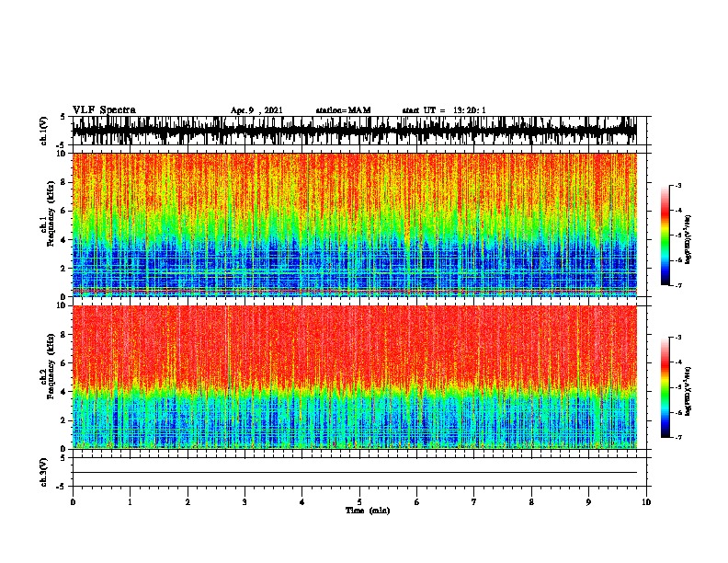Click the 6 kHz tick on ch.2 frequency axis
This screenshot has width=728, height=563.
[x=64, y=363]
